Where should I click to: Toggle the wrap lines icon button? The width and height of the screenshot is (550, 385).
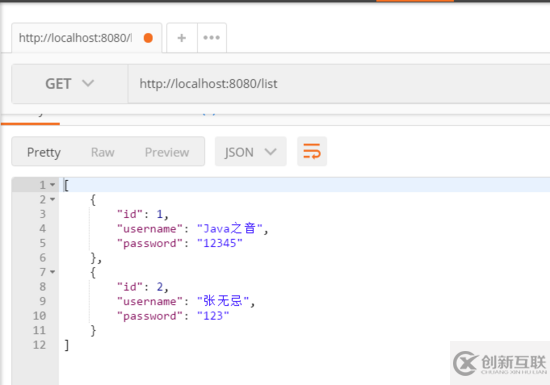tap(312, 151)
